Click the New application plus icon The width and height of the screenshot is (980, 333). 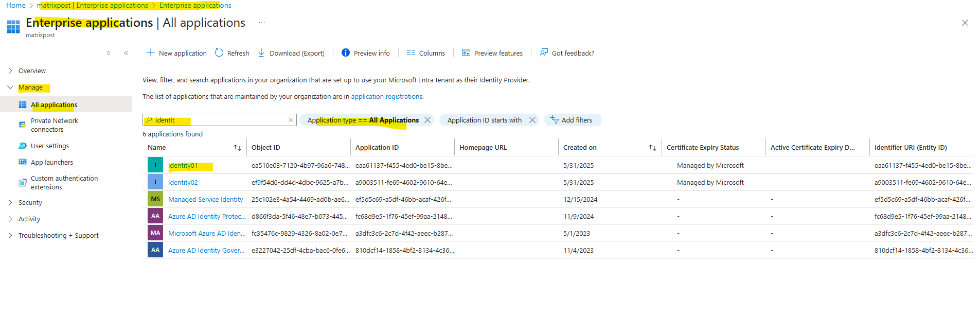pos(150,52)
